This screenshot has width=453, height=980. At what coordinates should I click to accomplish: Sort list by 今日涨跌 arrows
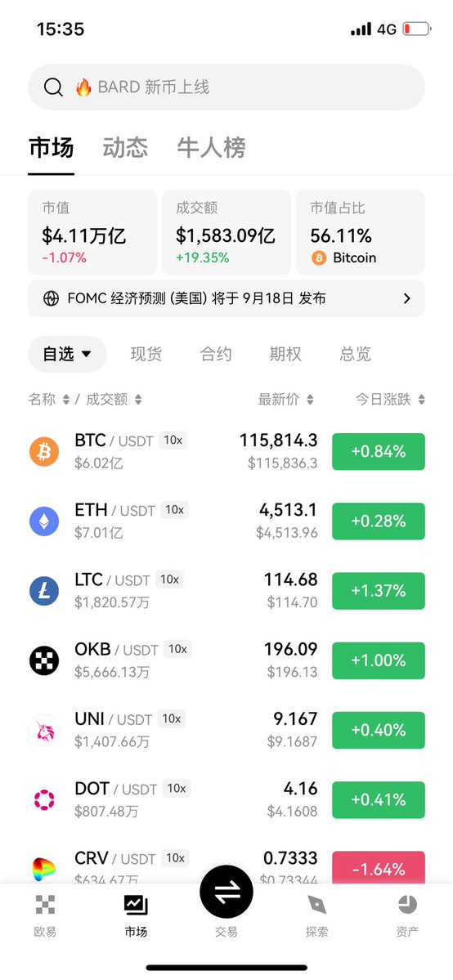coord(422,400)
